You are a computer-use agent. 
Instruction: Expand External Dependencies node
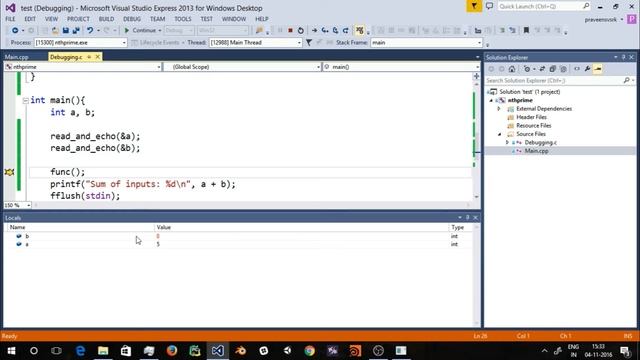[x=499, y=109]
